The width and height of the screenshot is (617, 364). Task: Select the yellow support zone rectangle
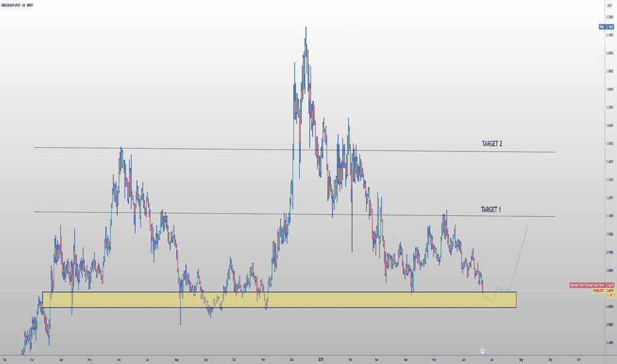coord(279,299)
